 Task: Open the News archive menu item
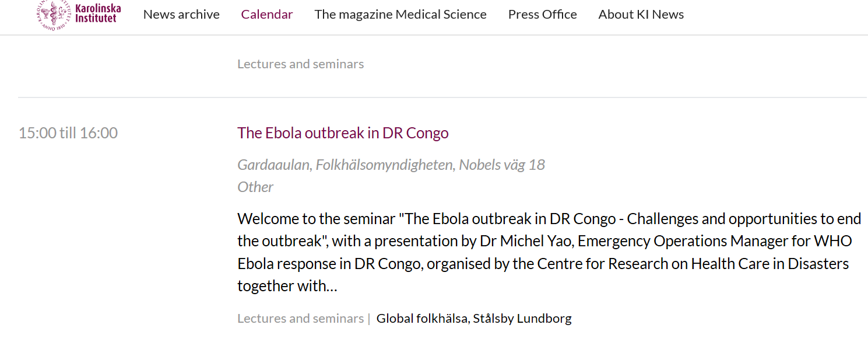tap(181, 15)
